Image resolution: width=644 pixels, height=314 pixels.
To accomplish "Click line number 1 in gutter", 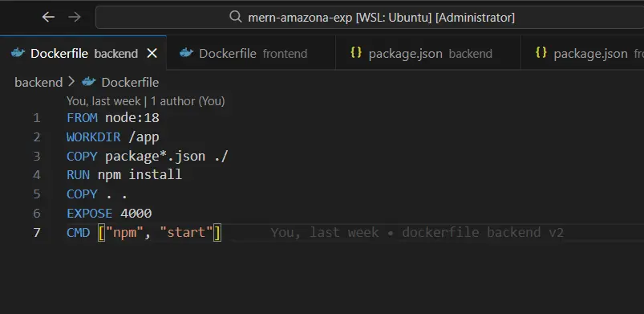I will tap(37, 118).
